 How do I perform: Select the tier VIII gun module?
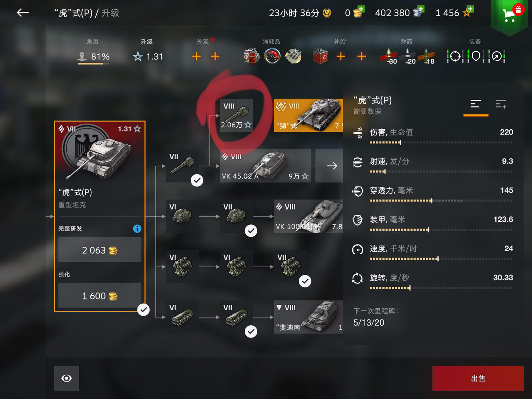(236, 115)
